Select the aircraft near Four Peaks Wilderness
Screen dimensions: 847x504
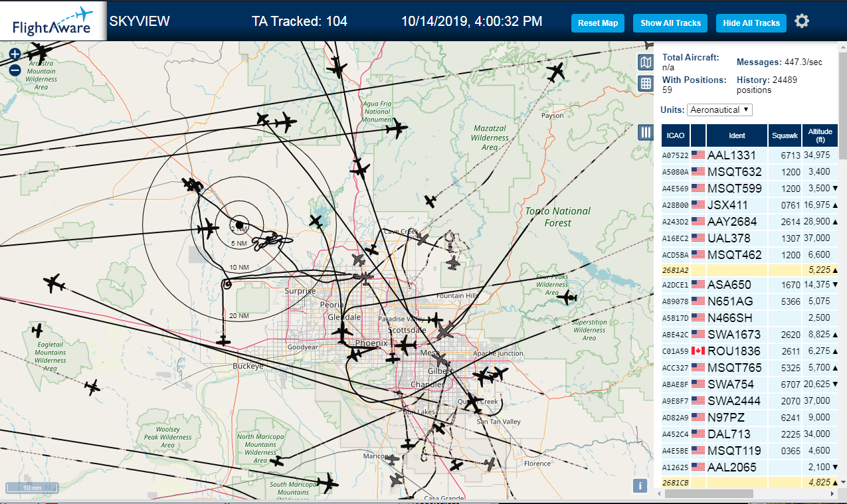[x=568, y=297]
